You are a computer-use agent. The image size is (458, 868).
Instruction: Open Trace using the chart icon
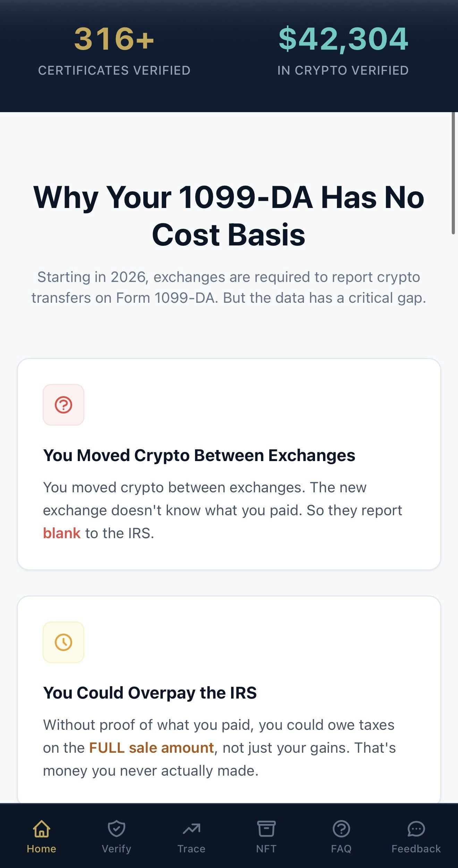pyautogui.click(x=192, y=828)
